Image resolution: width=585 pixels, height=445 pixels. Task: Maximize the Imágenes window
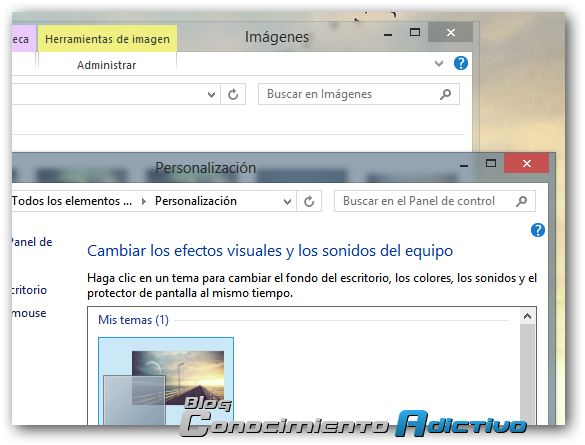(x=415, y=32)
